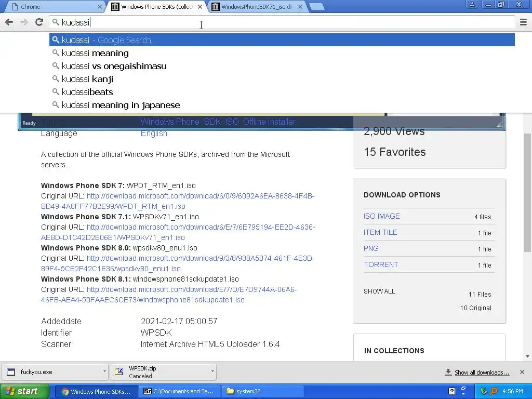Close the Windows Phone SDKs tab
The image size is (532, 399).
click(x=200, y=7)
